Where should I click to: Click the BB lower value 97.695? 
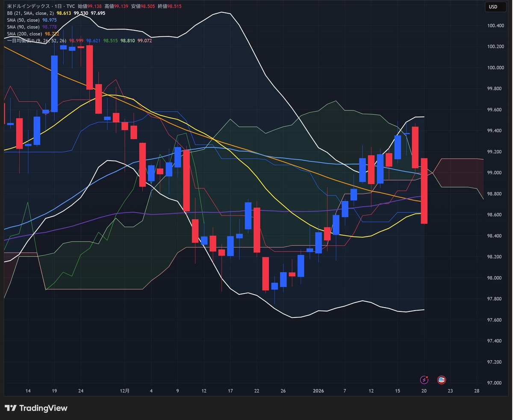[97, 14]
